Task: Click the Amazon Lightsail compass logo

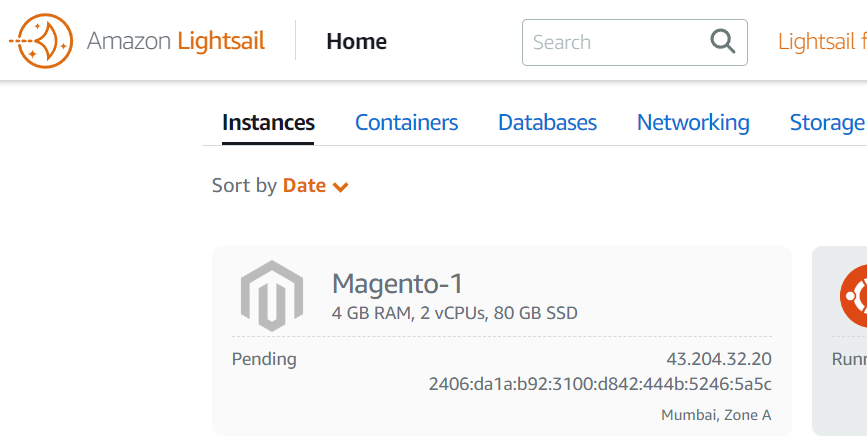Action: (x=41, y=41)
